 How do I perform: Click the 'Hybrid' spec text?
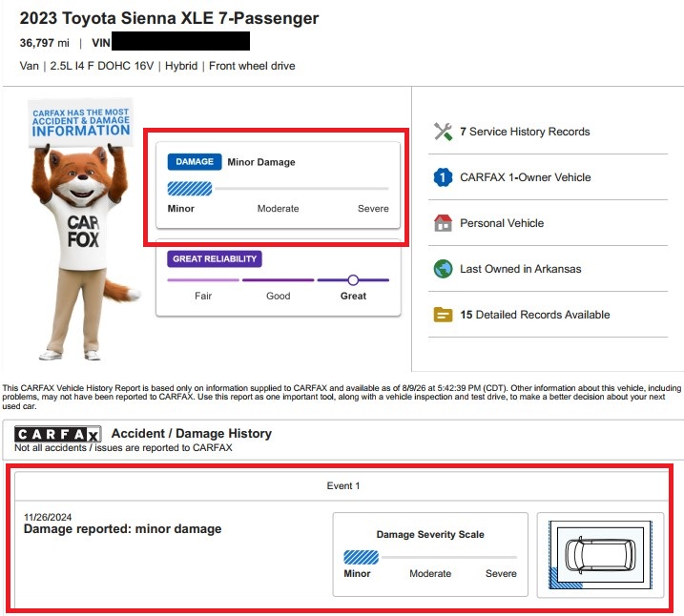pos(181,66)
